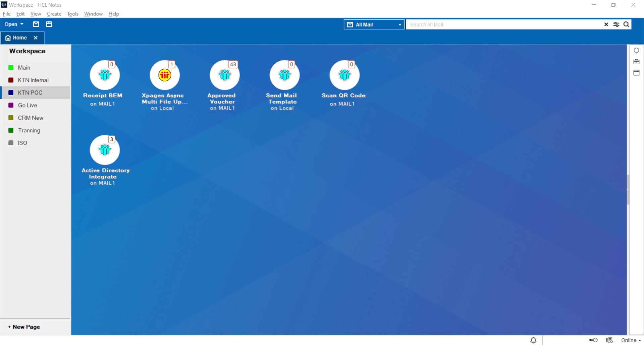Select the Main workspace page
Viewport: 644px width, 345px height.
[35, 68]
